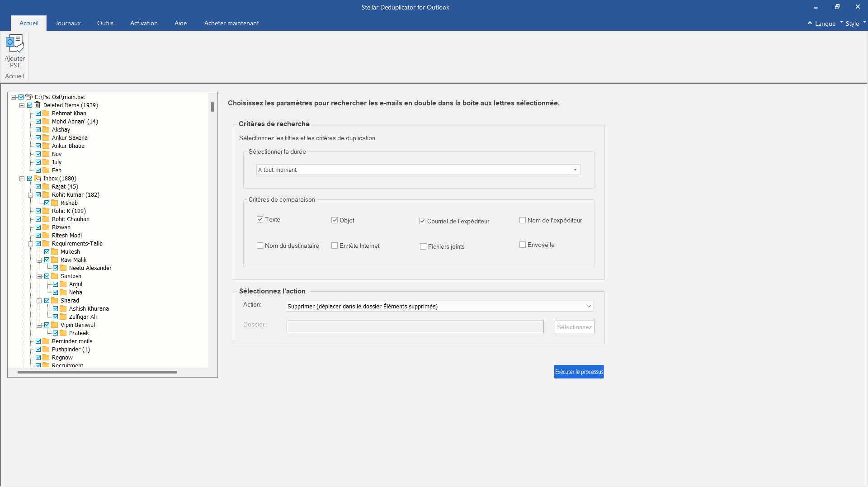Click the Ritesh Modi folder icon

coord(46,235)
